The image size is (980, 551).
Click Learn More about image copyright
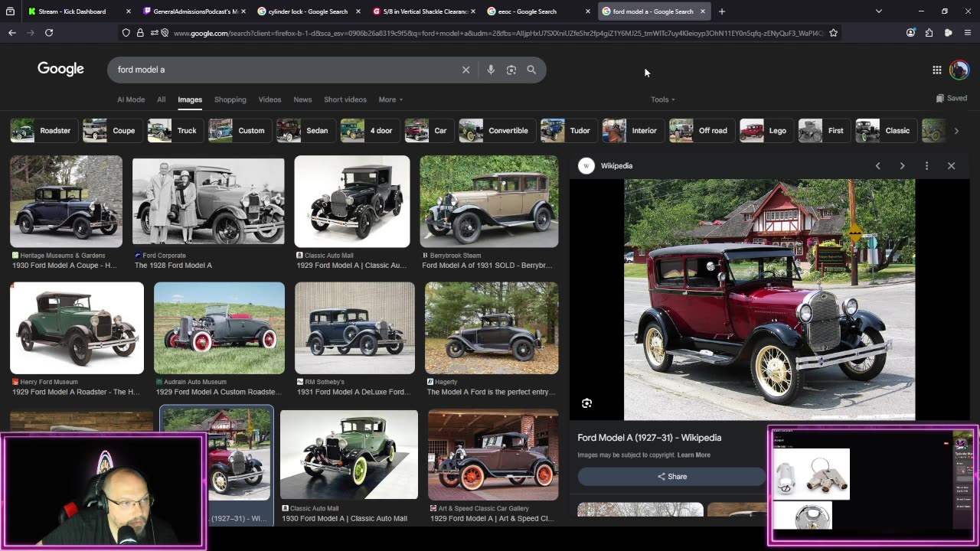point(694,455)
